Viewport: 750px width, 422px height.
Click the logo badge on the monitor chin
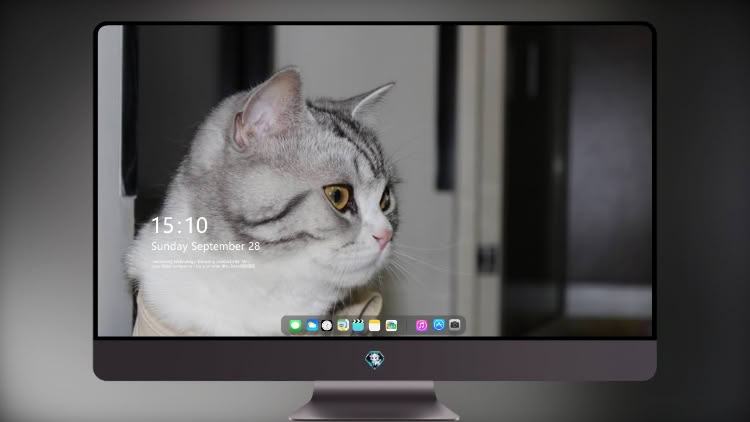click(375, 359)
